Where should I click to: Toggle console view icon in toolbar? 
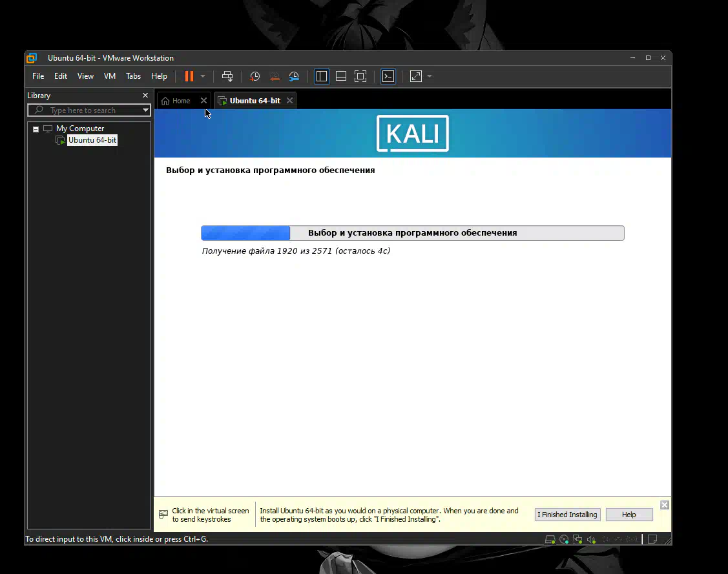(388, 76)
